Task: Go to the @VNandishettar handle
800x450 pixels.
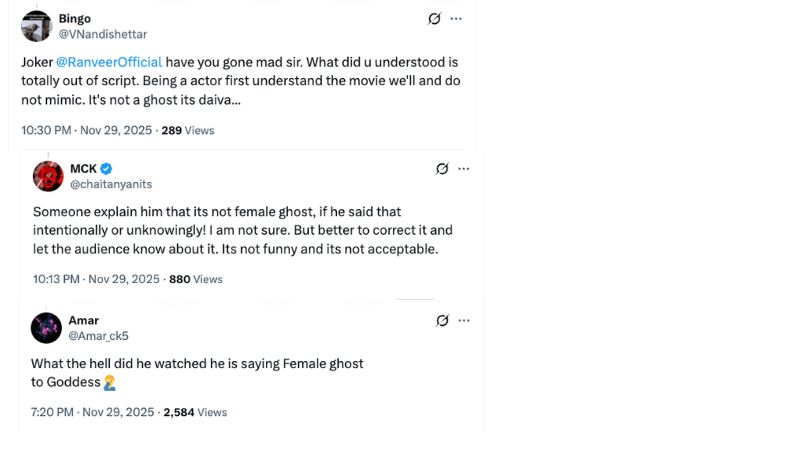Action: (110, 34)
